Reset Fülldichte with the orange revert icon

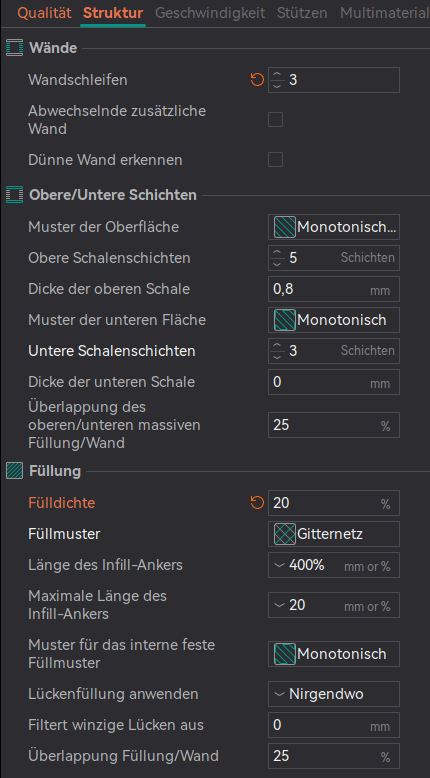coord(257,503)
